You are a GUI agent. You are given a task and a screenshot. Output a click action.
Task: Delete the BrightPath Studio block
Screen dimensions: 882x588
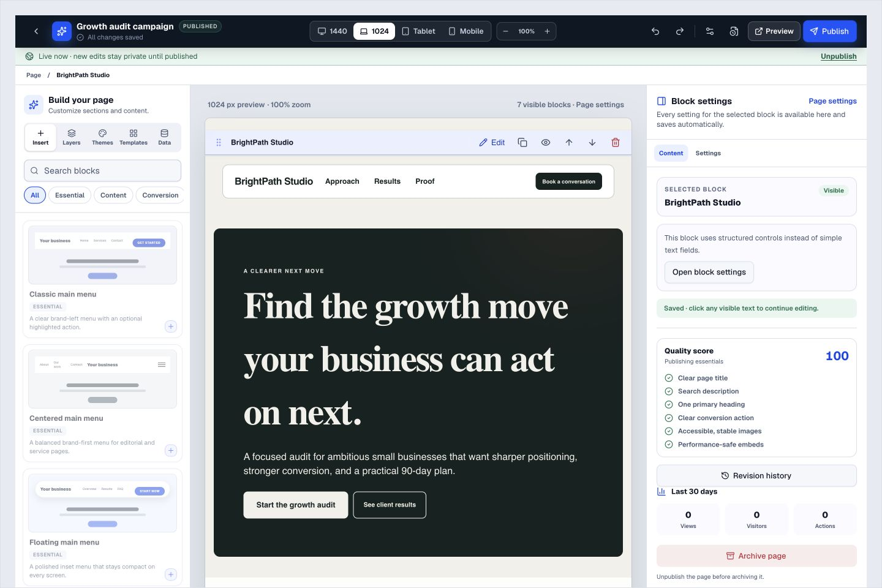tap(616, 142)
